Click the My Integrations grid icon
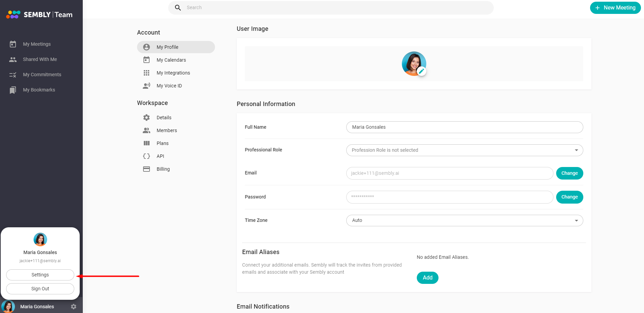The width and height of the screenshot is (644, 313). pos(147,73)
